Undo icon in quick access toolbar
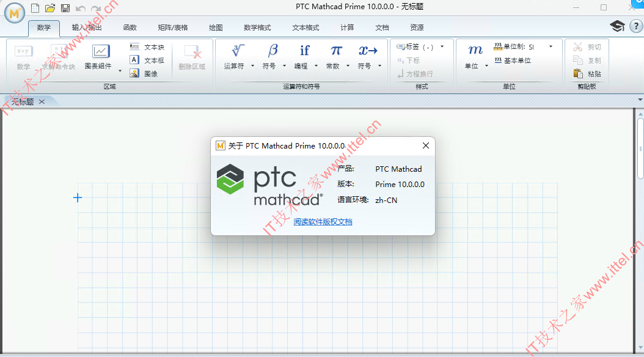 tap(81, 8)
